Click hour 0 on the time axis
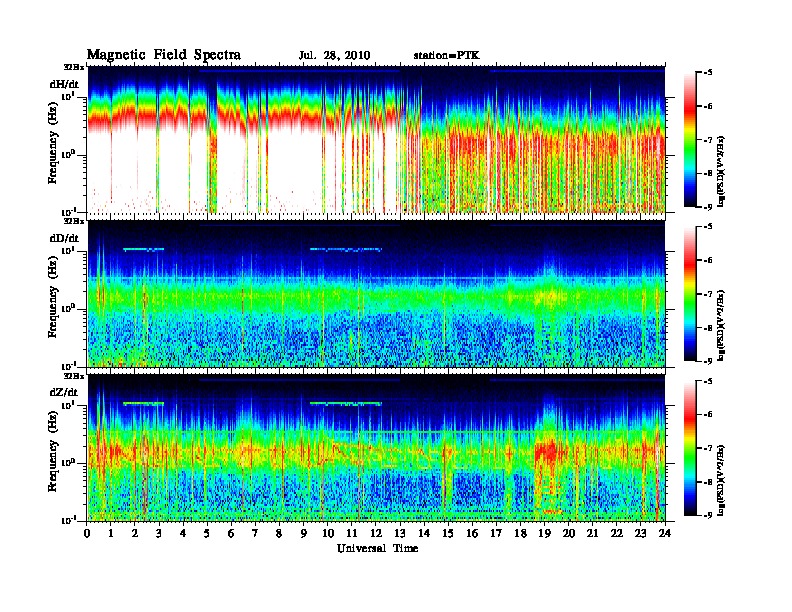Image resolution: width=792 pixels, height=612 pixels. point(87,533)
